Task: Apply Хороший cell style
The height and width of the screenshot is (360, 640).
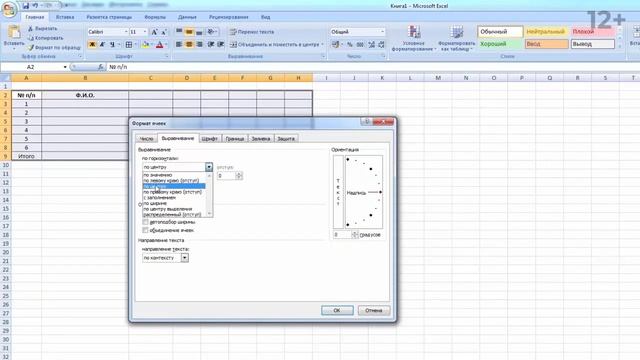Action: (500, 44)
